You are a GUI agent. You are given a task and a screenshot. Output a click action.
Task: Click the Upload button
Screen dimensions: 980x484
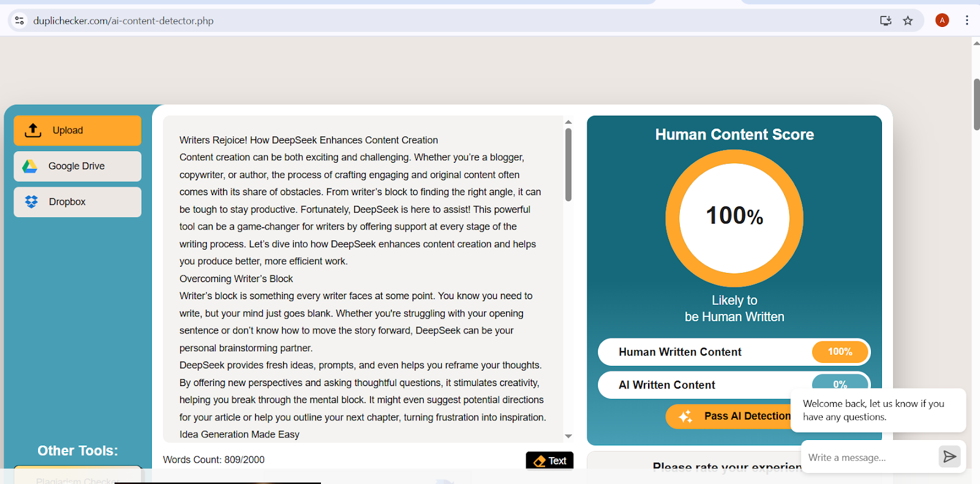point(77,130)
